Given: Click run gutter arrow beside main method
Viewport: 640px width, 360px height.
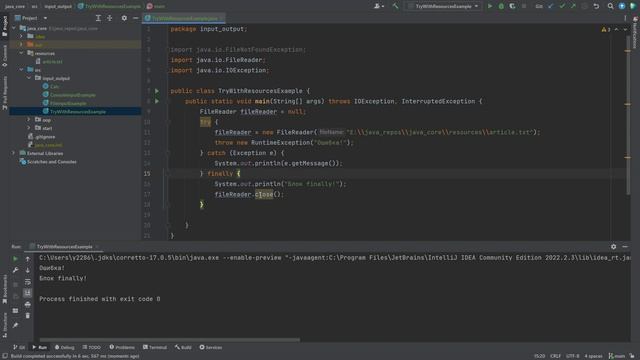Looking at the screenshot, I should (x=157, y=101).
